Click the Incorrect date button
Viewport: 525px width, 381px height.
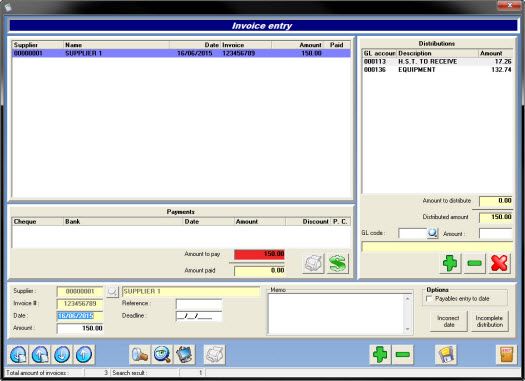[x=448, y=321]
